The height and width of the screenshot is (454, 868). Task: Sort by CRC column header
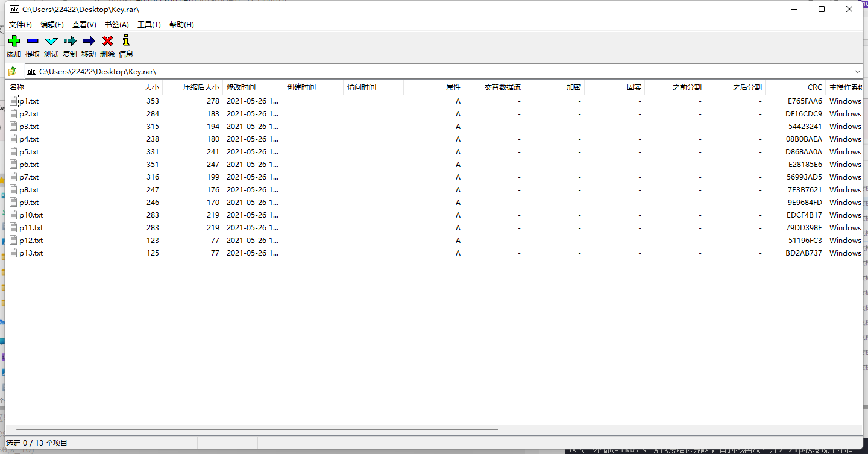(x=796, y=87)
